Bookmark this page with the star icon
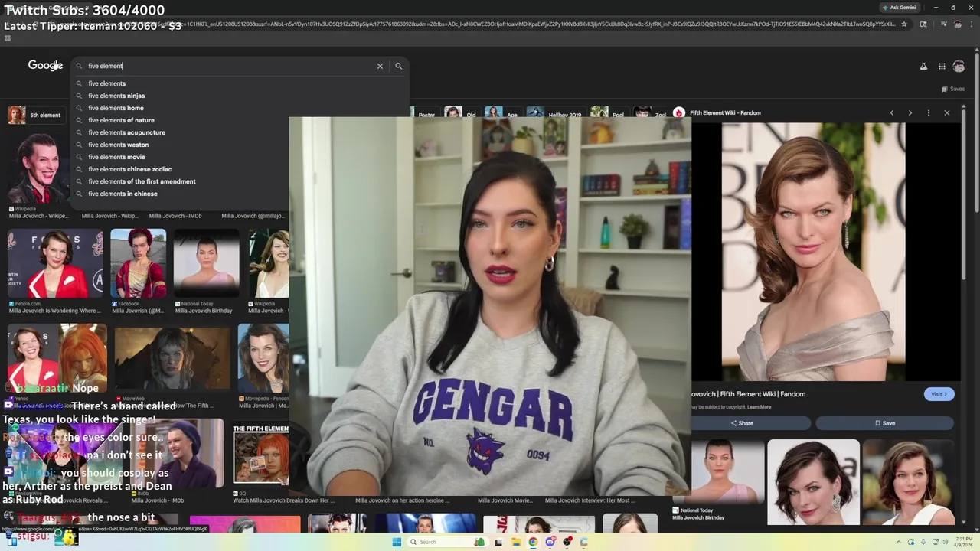 pyautogui.click(x=904, y=24)
